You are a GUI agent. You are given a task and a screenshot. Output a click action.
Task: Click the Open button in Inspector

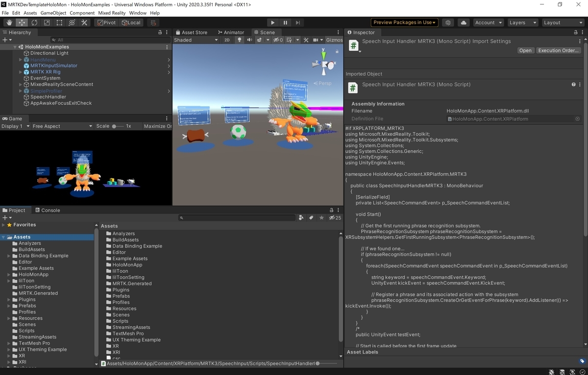525,50
